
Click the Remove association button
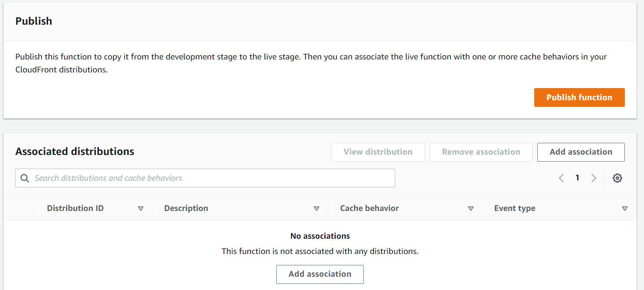pyautogui.click(x=481, y=152)
